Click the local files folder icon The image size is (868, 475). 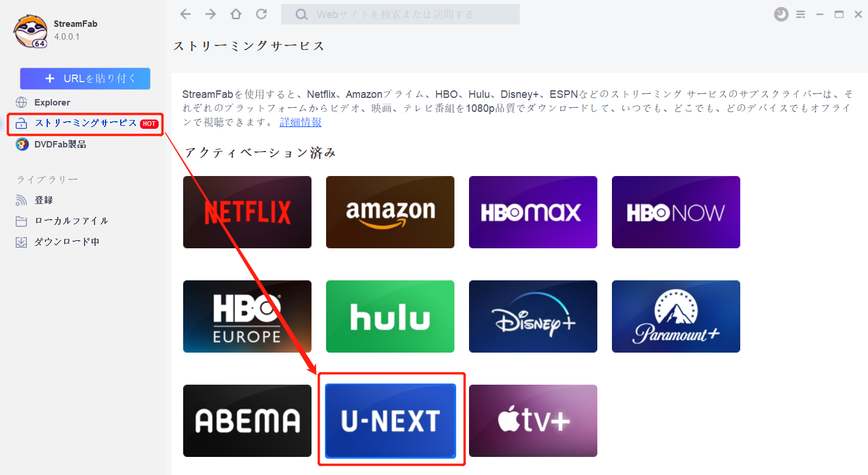point(22,221)
